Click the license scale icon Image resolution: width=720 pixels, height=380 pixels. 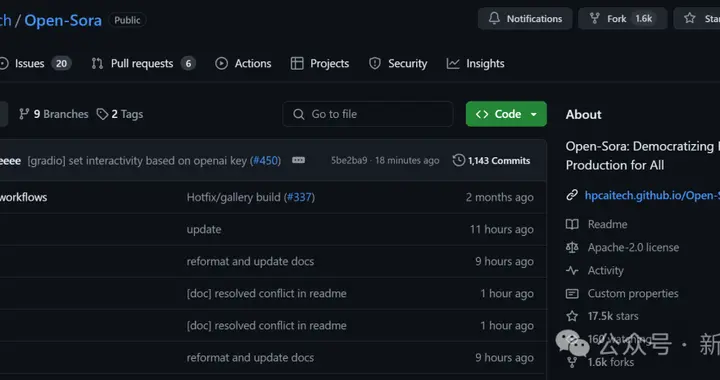click(x=572, y=247)
